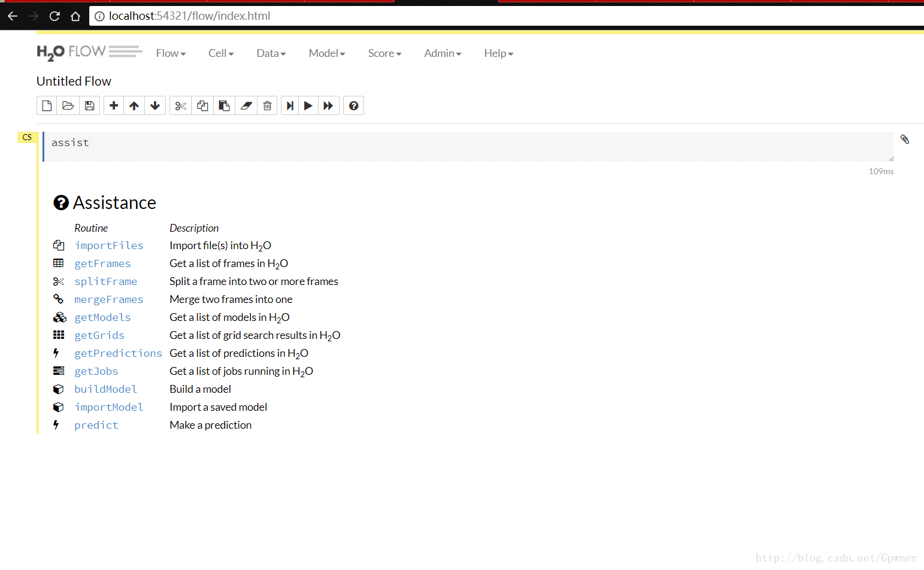924x570 pixels.
Task: Save the flow using the floppy disk icon
Action: click(x=89, y=106)
